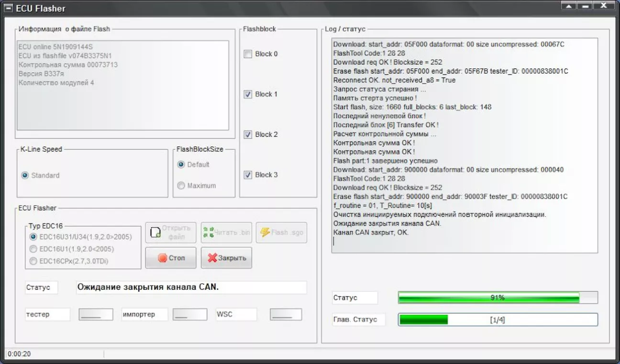Select Maximum flash block size
620x364 pixels.
pyautogui.click(x=181, y=186)
